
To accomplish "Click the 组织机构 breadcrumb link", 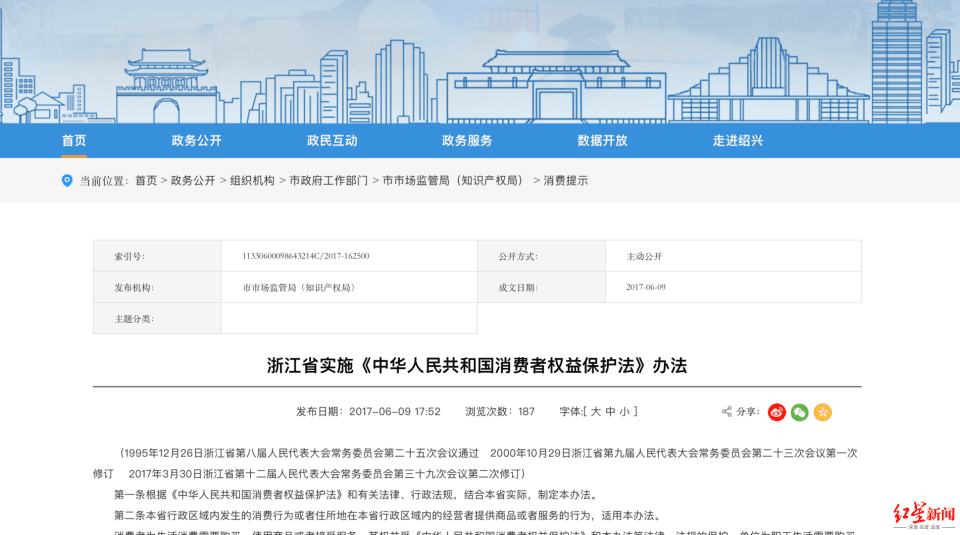I will (x=252, y=181).
